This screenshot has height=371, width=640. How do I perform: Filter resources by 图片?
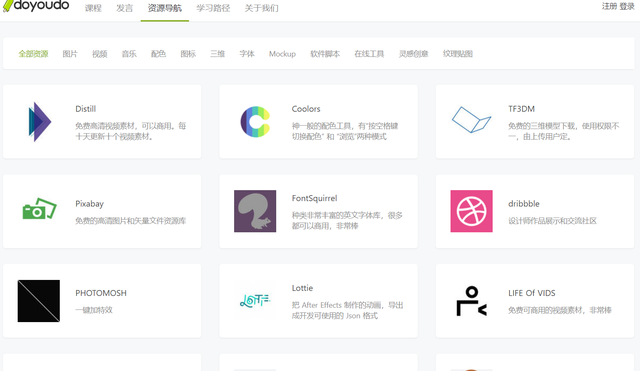tap(70, 54)
